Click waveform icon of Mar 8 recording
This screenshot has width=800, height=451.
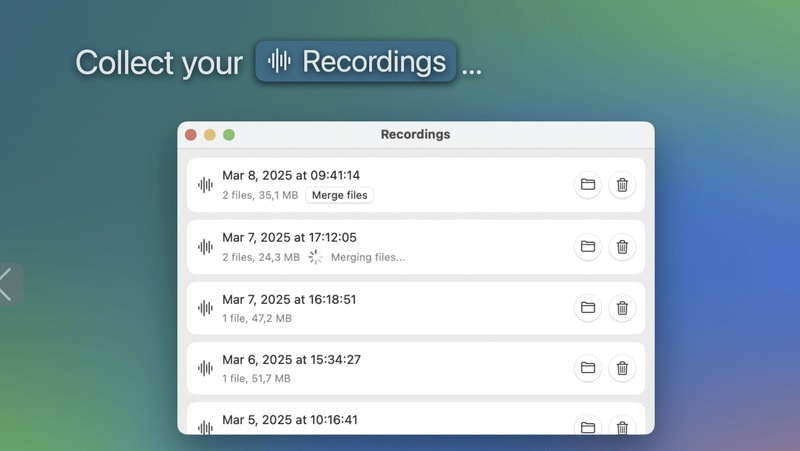click(x=205, y=185)
